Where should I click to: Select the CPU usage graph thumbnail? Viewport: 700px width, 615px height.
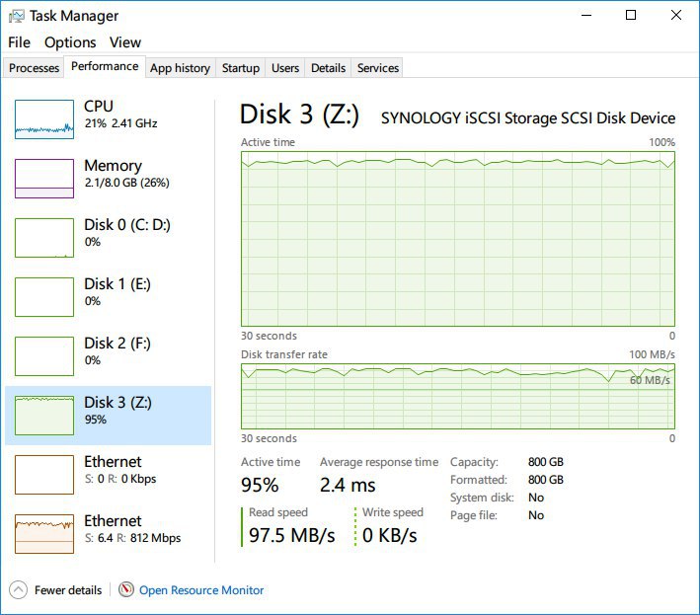point(44,119)
